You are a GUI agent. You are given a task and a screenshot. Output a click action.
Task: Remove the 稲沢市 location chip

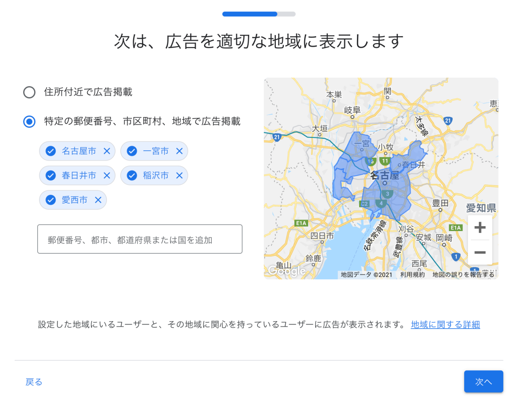click(x=179, y=176)
